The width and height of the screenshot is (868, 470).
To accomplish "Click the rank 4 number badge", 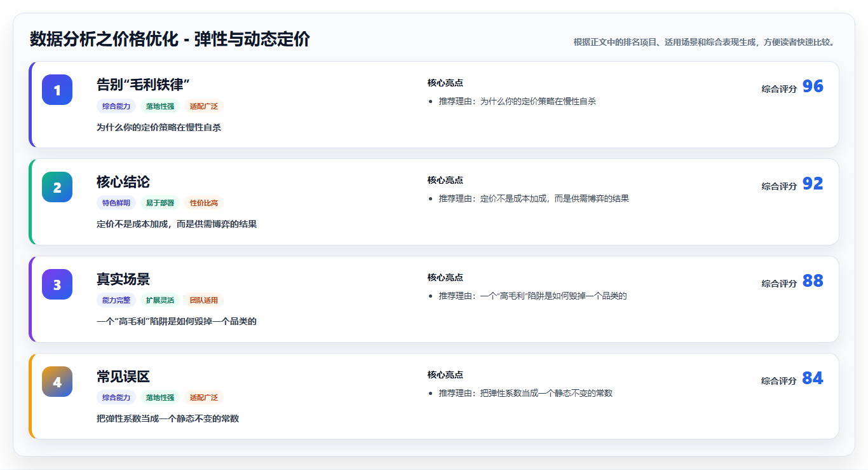I will point(57,382).
